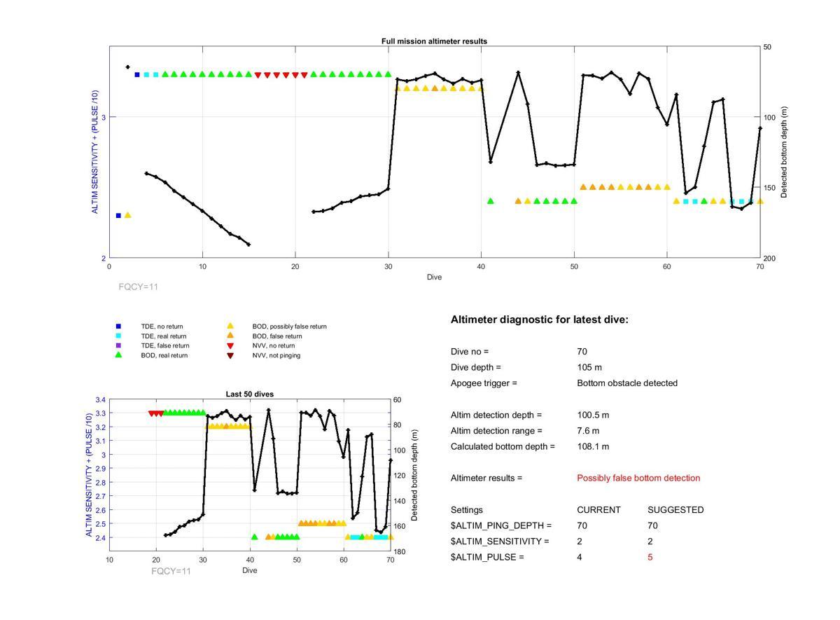840x620 pixels.
Task: Select the red "Possibly false bottom detection" result
Action: pyautogui.click(x=638, y=478)
